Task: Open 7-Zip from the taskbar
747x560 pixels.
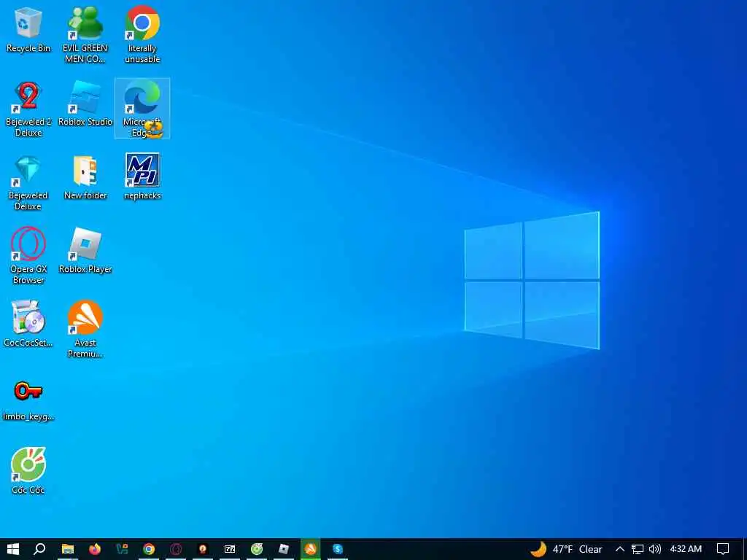Action: [x=230, y=549]
